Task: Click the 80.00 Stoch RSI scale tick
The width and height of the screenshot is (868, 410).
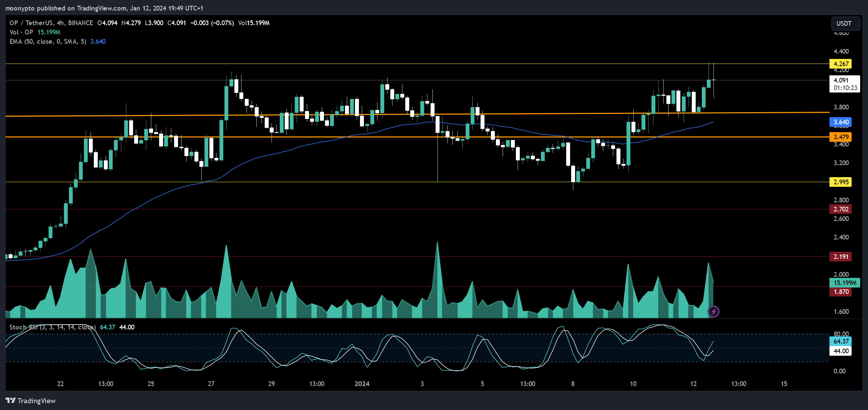Action: click(841, 334)
